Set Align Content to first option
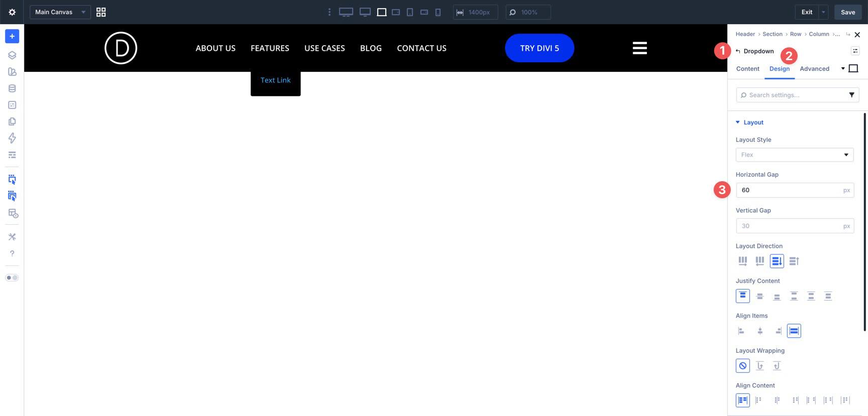The height and width of the screenshot is (416, 868). tap(742, 400)
